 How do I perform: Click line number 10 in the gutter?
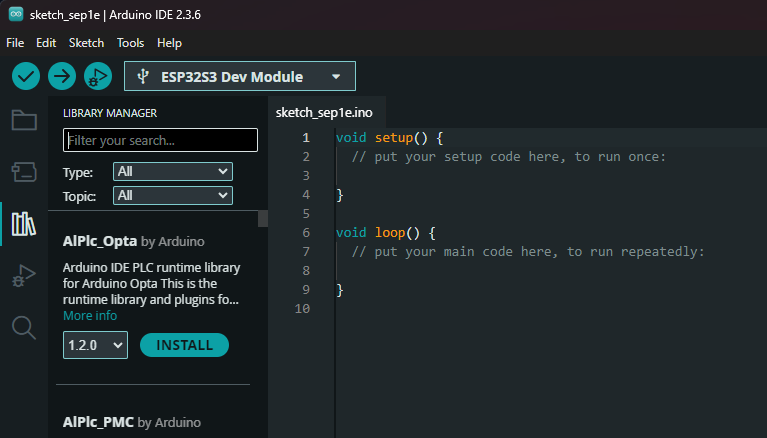click(x=302, y=309)
